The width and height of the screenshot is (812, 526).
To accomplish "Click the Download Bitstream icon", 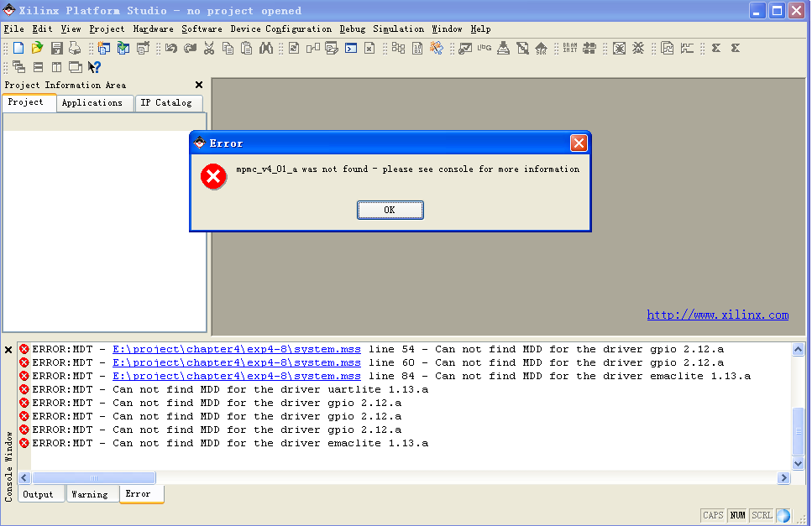I will point(589,48).
